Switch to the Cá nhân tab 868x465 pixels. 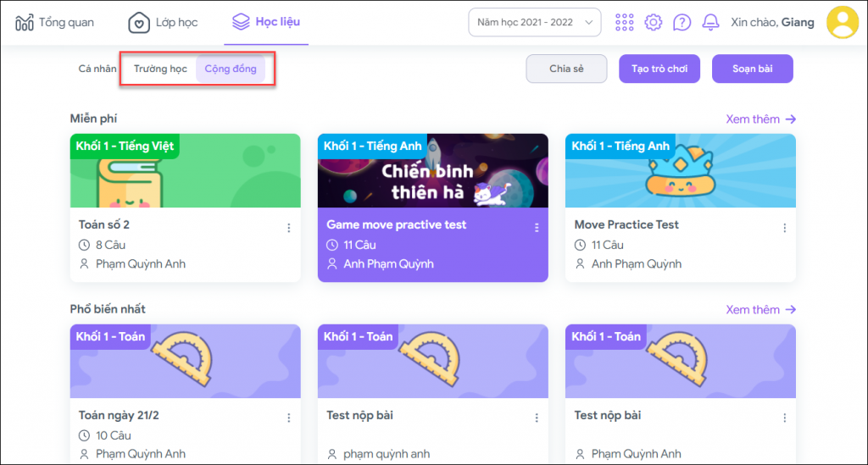click(x=97, y=69)
